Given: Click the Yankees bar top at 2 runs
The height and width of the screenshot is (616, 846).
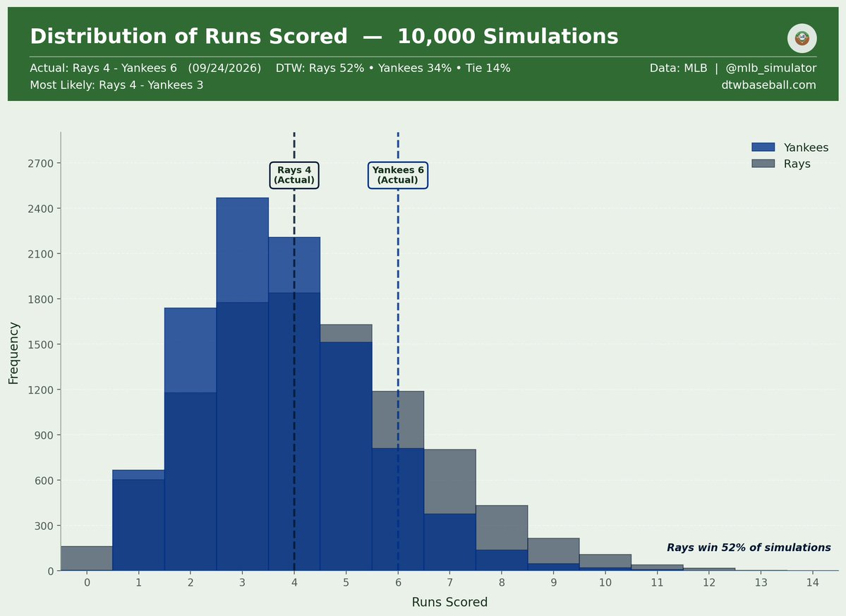Looking at the screenshot, I should click(x=191, y=350).
